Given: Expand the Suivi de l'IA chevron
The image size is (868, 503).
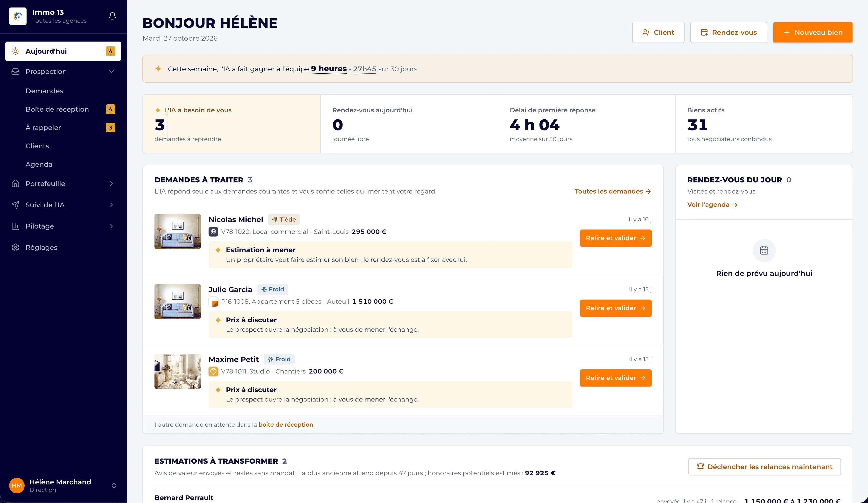Looking at the screenshot, I should tap(111, 205).
